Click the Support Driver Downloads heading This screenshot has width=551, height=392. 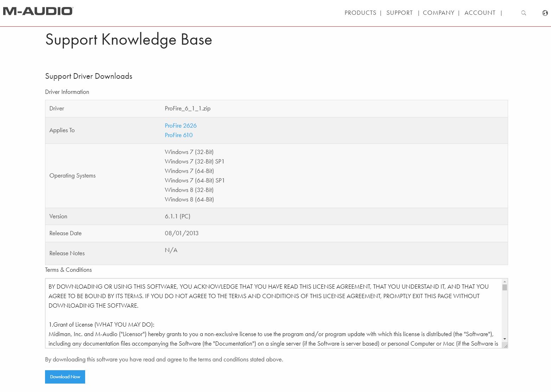coord(89,76)
